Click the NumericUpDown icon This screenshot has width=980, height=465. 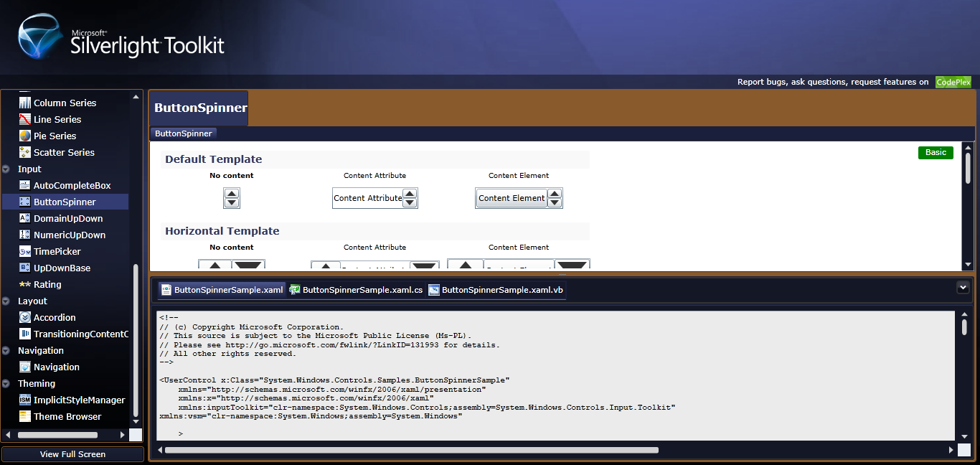click(25, 235)
